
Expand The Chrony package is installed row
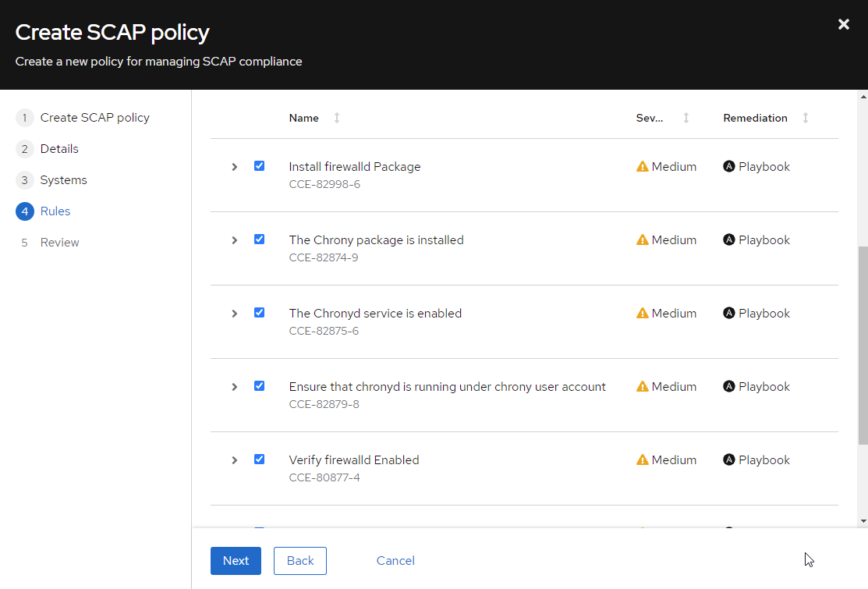click(234, 240)
